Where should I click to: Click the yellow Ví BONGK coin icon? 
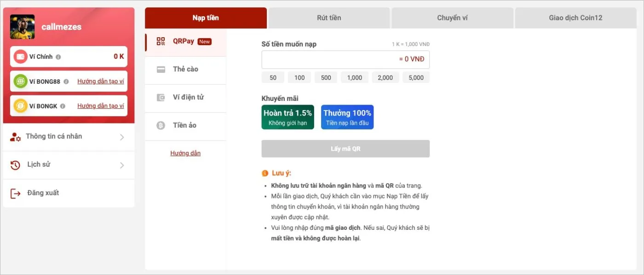point(21,105)
